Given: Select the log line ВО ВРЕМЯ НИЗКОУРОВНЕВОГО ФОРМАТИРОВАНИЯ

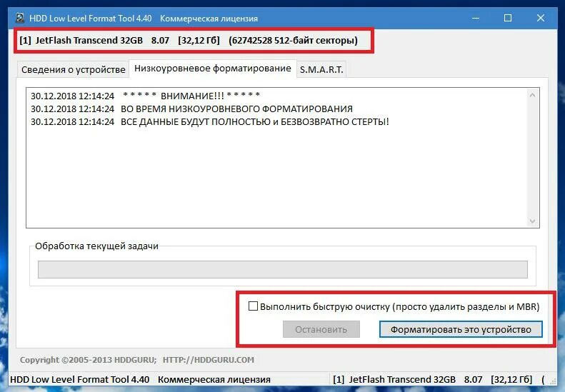Looking at the screenshot, I should pos(191,109).
